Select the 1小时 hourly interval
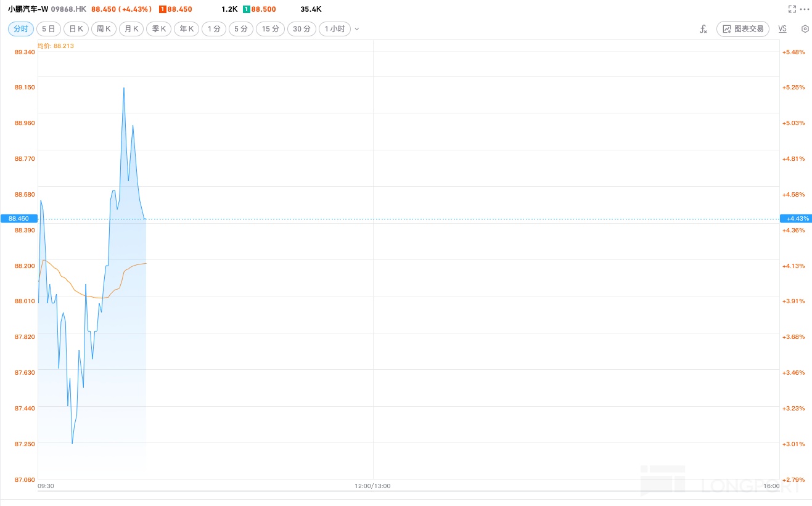The height and width of the screenshot is (506, 812). click(x=335, y=29)
